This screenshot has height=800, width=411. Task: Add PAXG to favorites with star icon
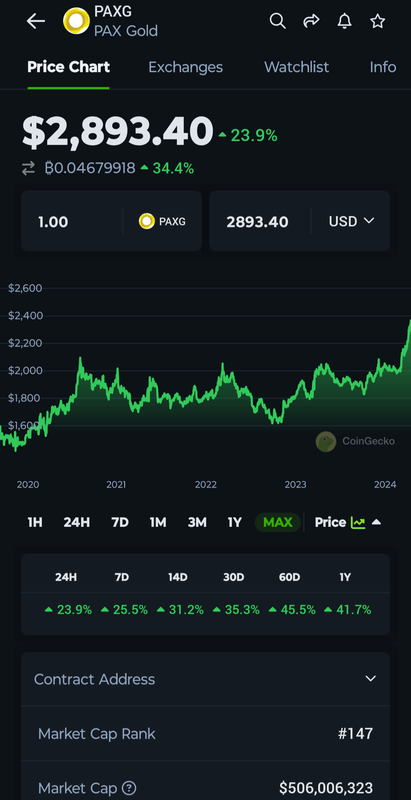click(377, 21)
